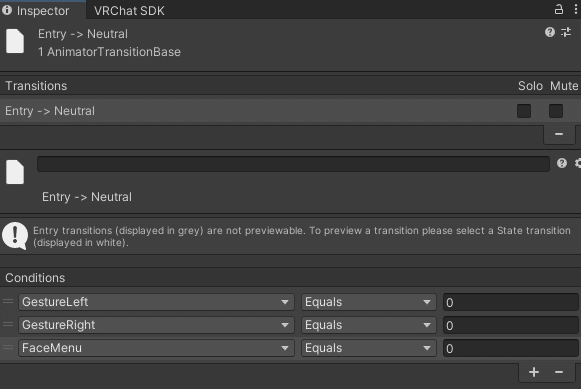Switch to the Inspector tab
Viewport: 581px width, 389px height.
coord(43,11)
